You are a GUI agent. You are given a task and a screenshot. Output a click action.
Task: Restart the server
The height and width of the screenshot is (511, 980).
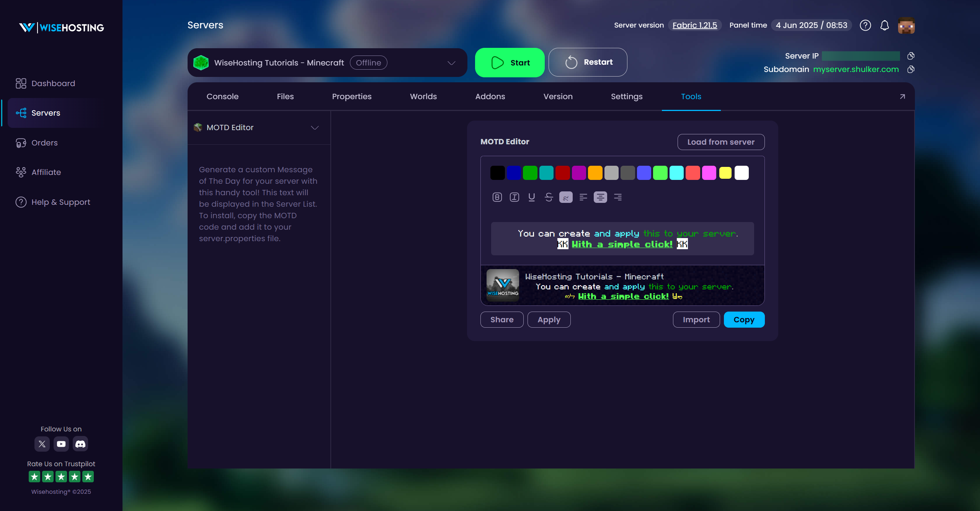[x=588, y=62]
